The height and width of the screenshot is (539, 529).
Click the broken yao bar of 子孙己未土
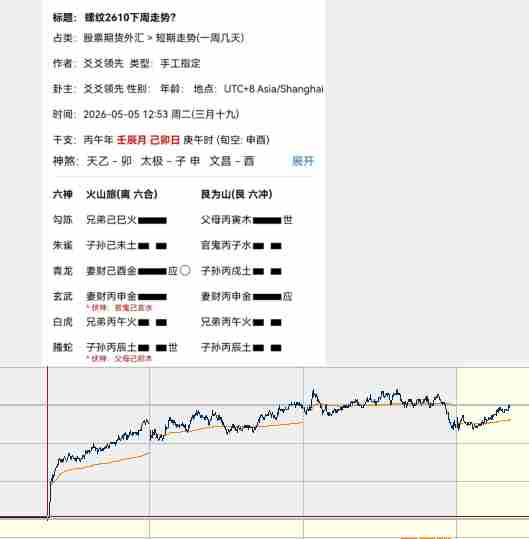[152, 246]
